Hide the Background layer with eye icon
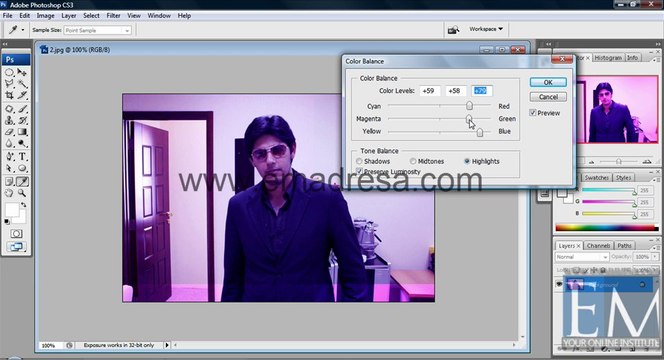The height and width of the screenshot is (360, 664). click(x=559, y=284)
